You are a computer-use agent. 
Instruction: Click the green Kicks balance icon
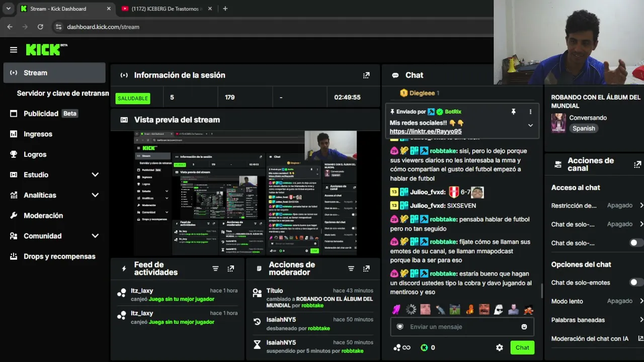click(x=424, y=347)
